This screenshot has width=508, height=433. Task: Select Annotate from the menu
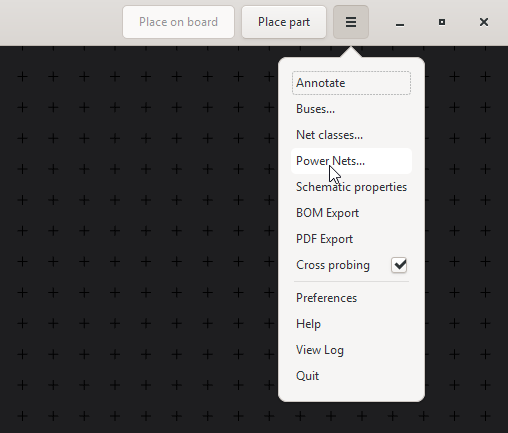[x=351, y=83]
